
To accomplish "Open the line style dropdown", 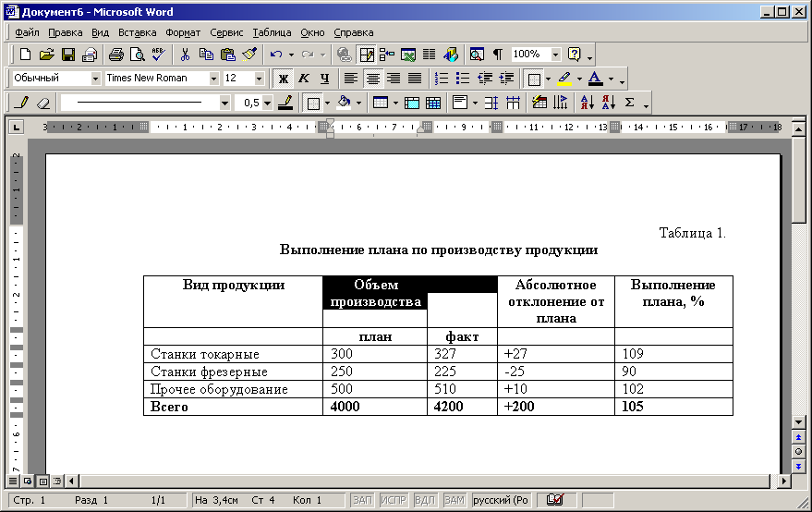I will 224,103.
